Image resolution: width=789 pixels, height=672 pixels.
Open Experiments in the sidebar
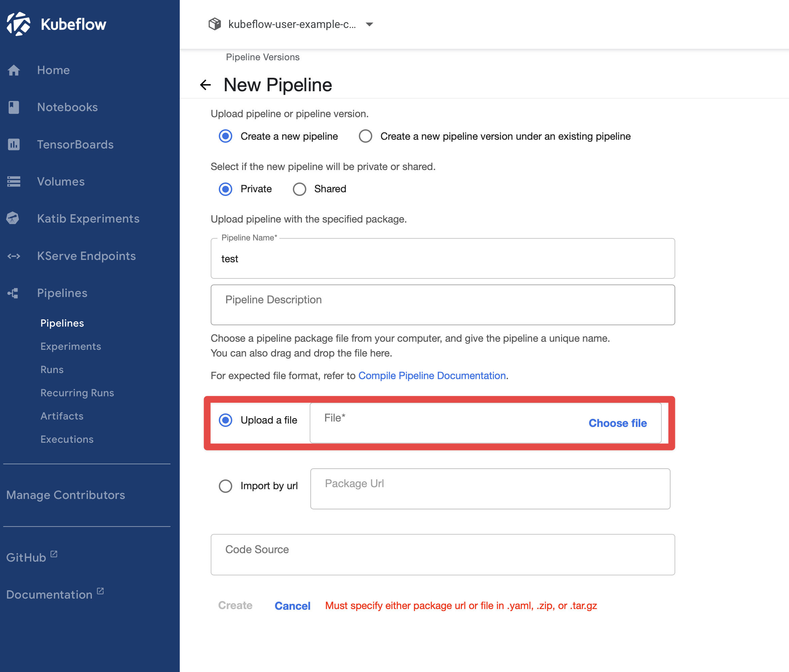[71, 346]
